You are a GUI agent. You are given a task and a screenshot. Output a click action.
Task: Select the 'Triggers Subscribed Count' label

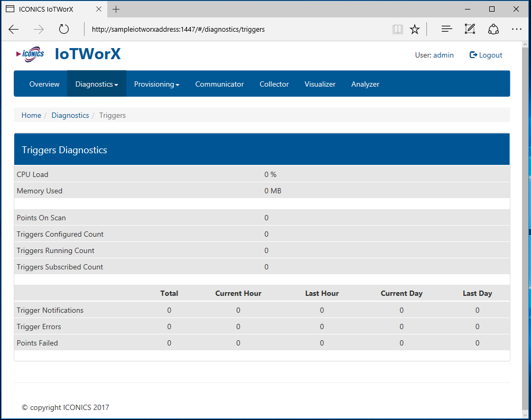[60, 267]
